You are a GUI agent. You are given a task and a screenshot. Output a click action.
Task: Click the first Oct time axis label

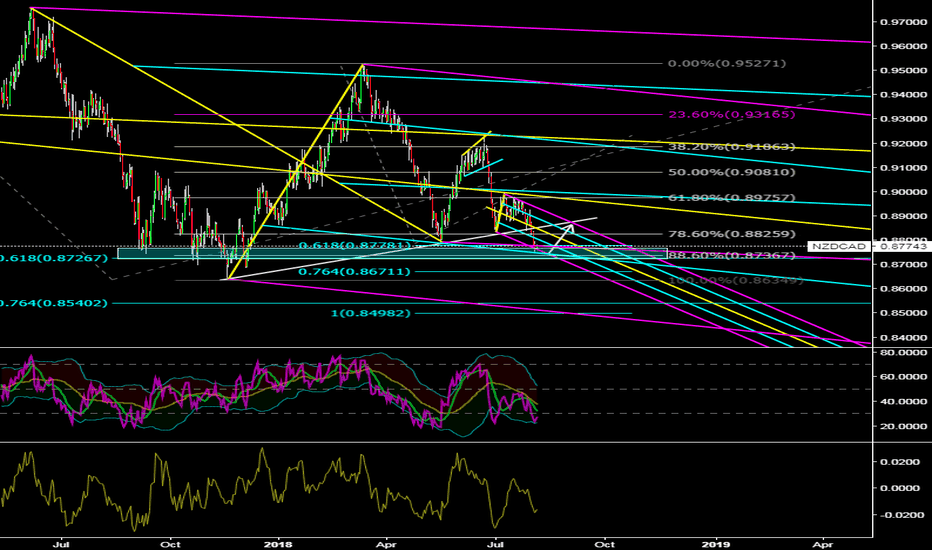(x=171, y=544)
